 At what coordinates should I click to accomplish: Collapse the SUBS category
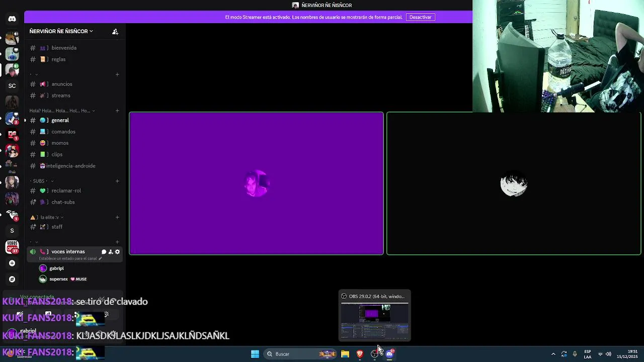42,181
